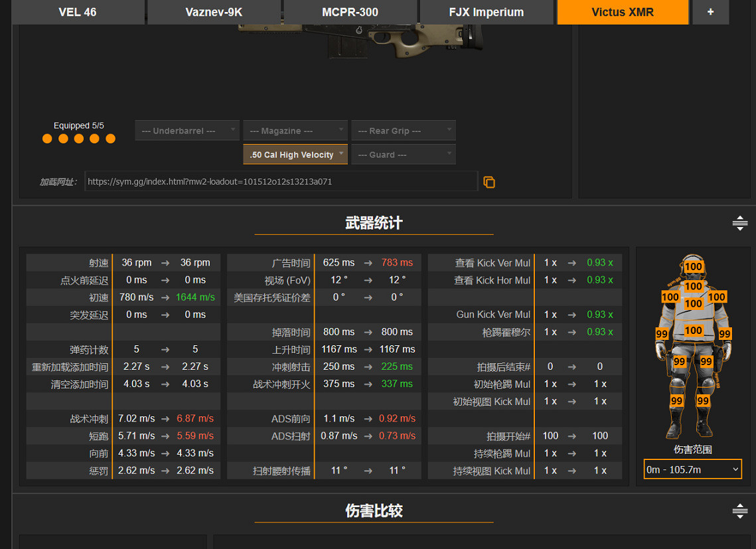The width and height of the screenshot is (756, 549).
Task: Switch to the MCPR-300 tab
Action: 350,12
